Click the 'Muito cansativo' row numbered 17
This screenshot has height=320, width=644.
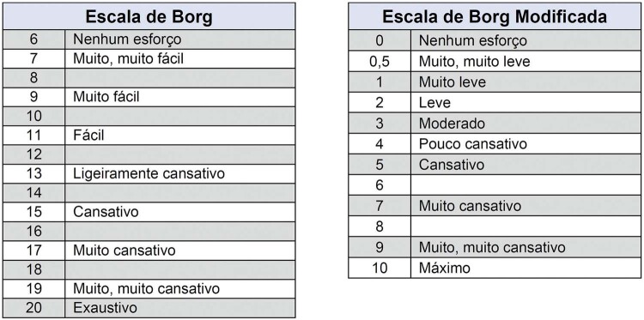pos(149,251)
